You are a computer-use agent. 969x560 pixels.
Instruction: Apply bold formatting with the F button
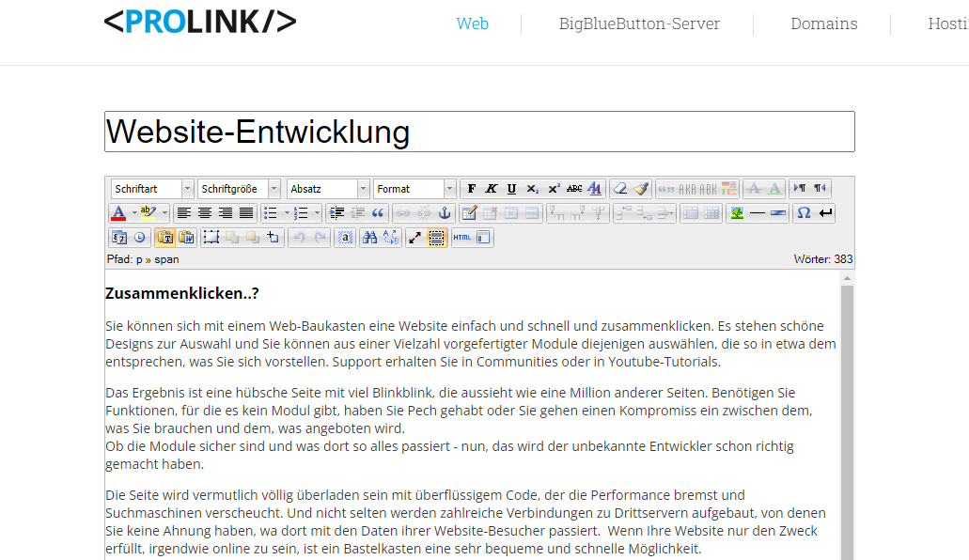click(x=472, y=189)
